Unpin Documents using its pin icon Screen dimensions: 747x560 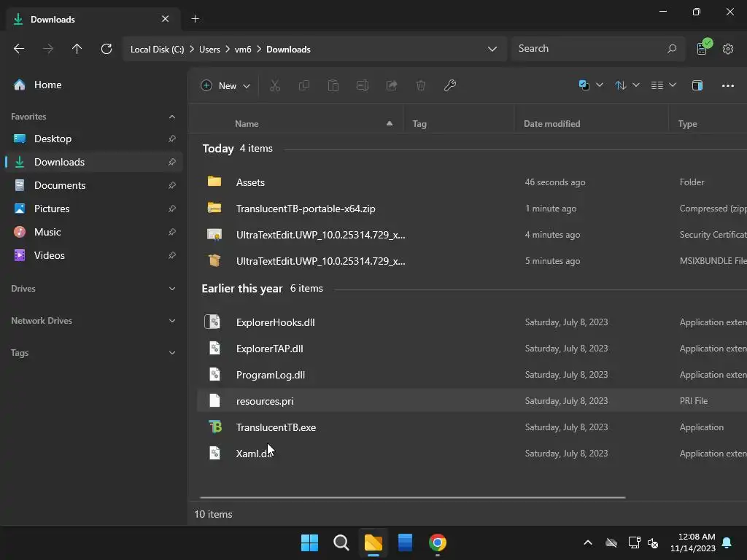click(x=172, y=185)
